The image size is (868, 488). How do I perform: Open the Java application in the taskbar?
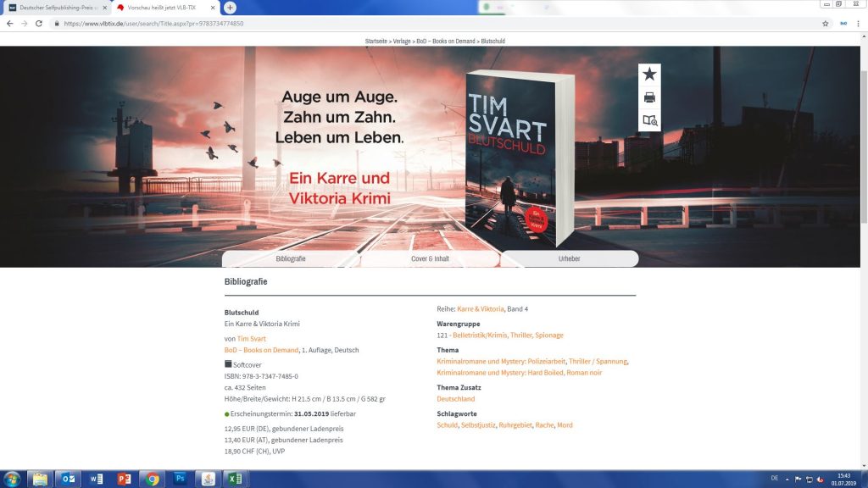(x=209, y=480)
